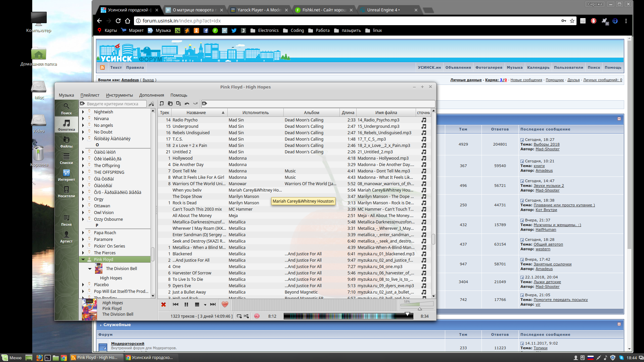Open the Выборы 2018 forum topic
This screenshot has height=362, width=644.
[x=547, y=144]
